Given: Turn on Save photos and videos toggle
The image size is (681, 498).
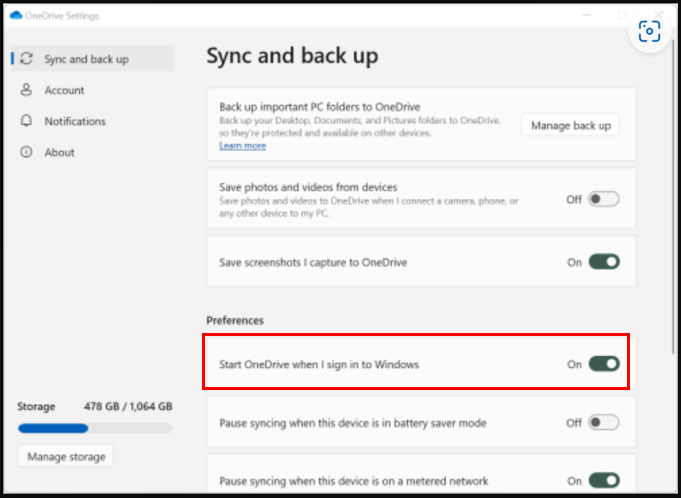Looking at the screenshot, I should click(x=604, y=199).
